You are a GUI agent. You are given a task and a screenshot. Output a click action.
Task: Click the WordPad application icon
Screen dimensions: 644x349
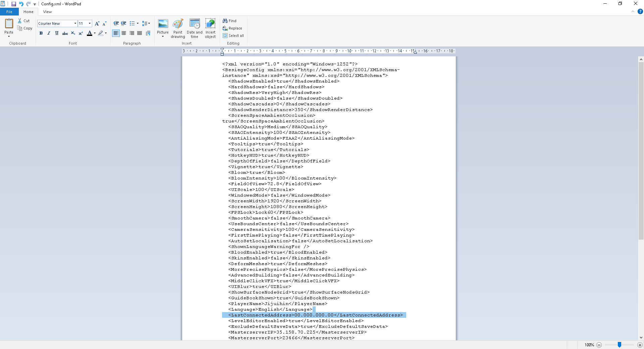pyautogui.click(x=3, y=4)
